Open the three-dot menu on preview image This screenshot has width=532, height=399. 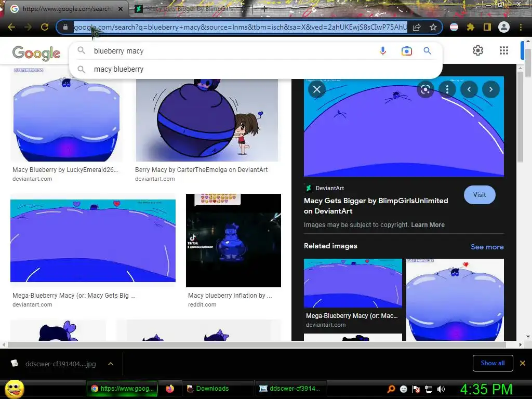[447, 89]
